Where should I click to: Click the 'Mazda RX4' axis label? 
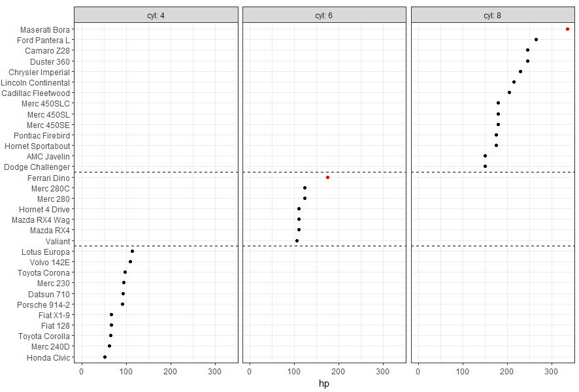click(x=50, y=231)
